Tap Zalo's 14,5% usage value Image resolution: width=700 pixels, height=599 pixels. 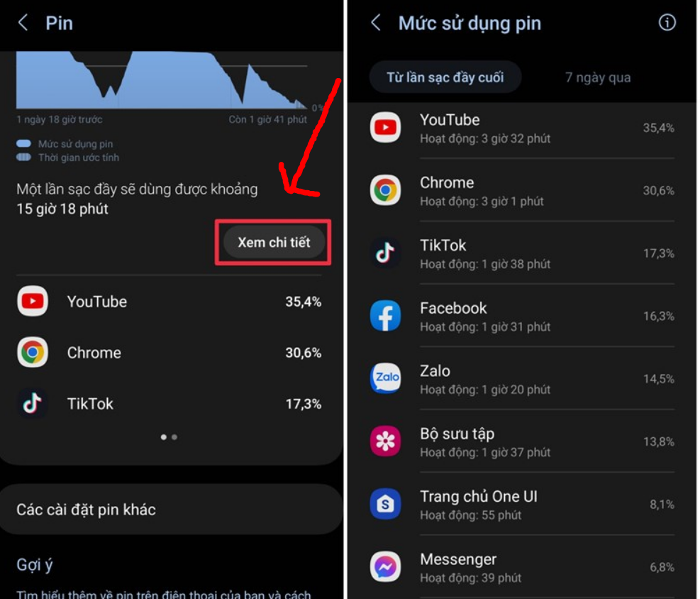click(658, 379)
